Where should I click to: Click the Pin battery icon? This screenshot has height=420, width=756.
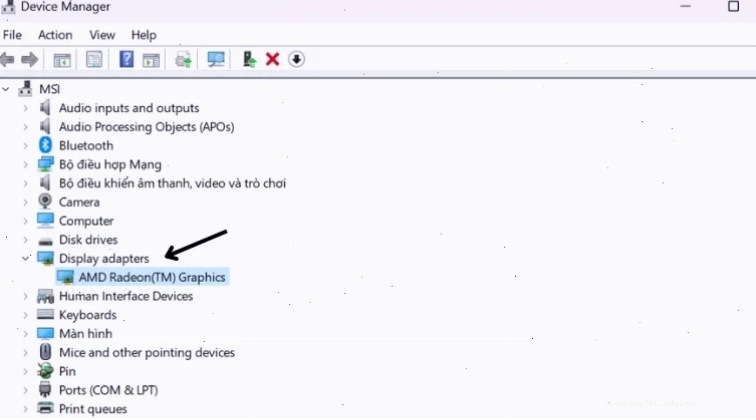click(x=45, y=371)
